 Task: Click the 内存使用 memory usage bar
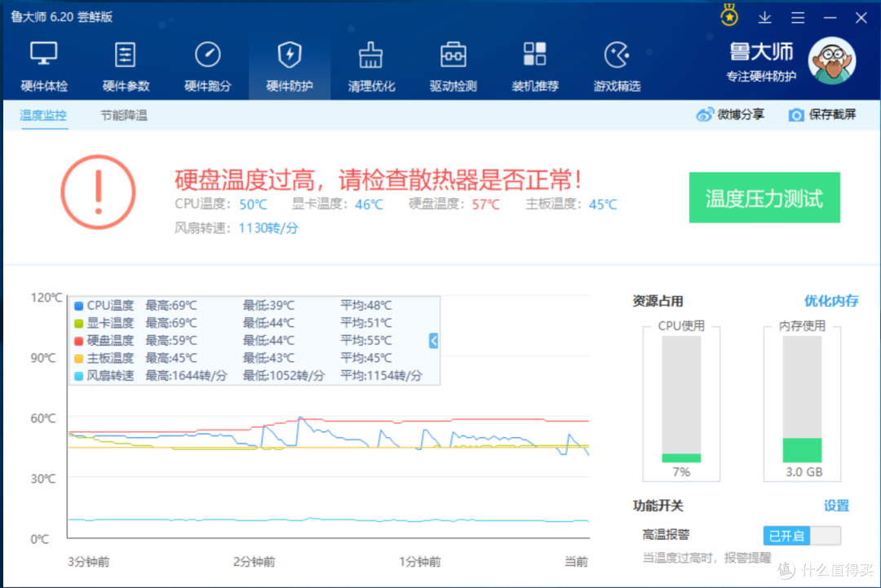coord(802,400)
